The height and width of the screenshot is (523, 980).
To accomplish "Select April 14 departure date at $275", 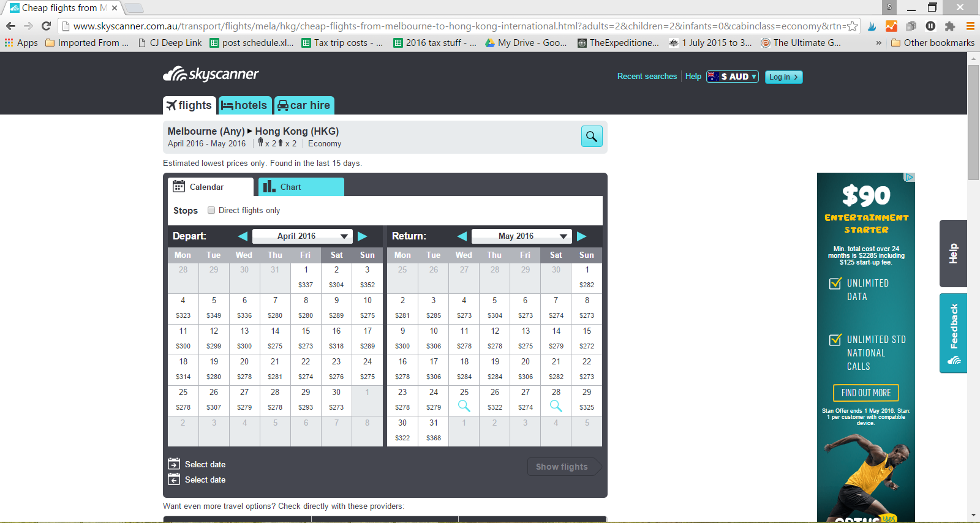I will pos(275,339).
